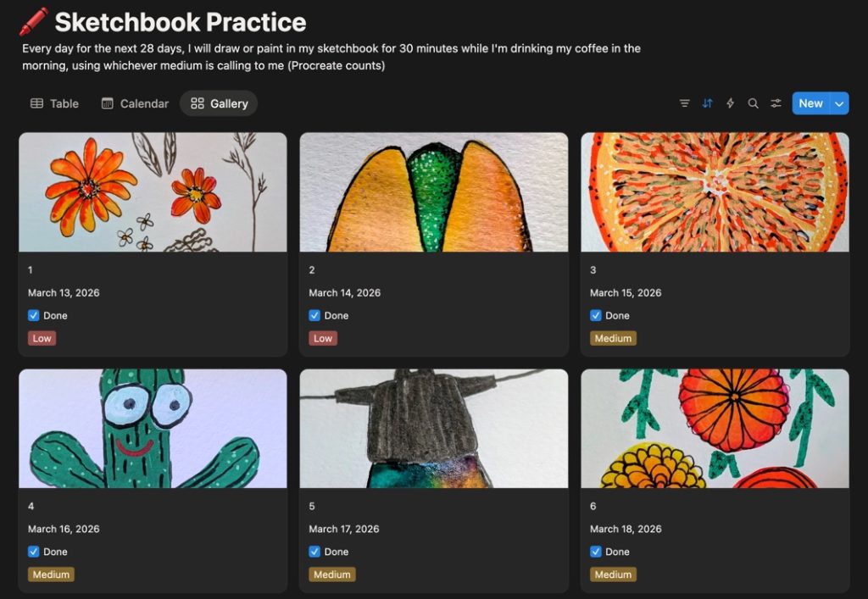
Task: Switch to the Table view
Action: [55, 103]
